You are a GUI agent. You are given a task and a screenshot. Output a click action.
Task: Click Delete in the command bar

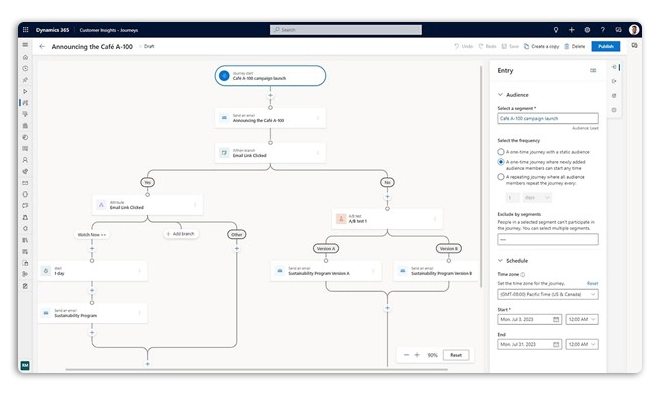click(575, 46)
